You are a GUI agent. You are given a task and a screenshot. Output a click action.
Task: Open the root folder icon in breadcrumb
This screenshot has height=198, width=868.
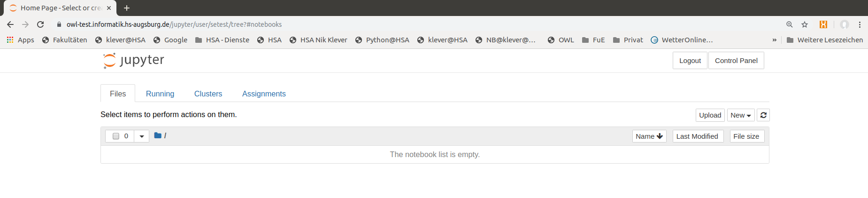click(x=158, y=135)
